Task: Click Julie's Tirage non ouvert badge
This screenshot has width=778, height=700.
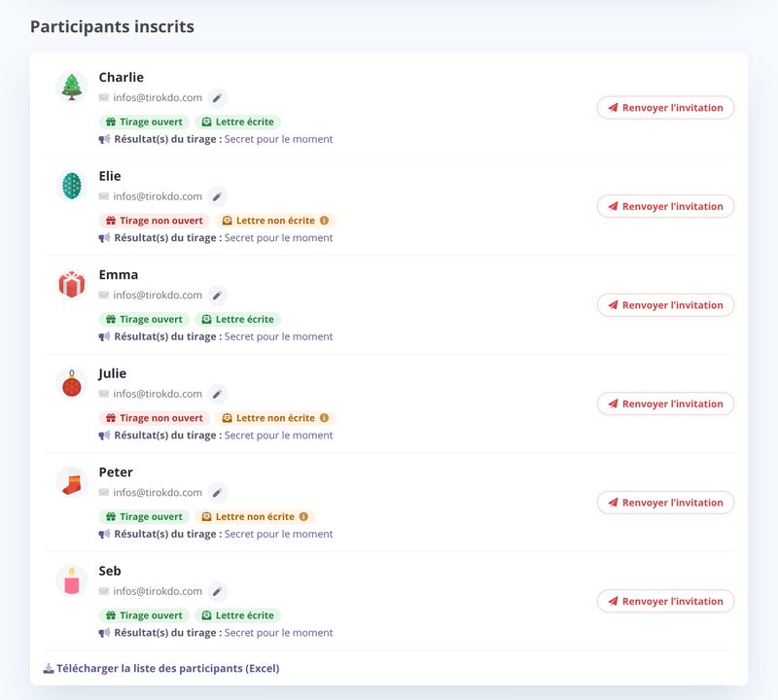Action: (x=155, y=418)
